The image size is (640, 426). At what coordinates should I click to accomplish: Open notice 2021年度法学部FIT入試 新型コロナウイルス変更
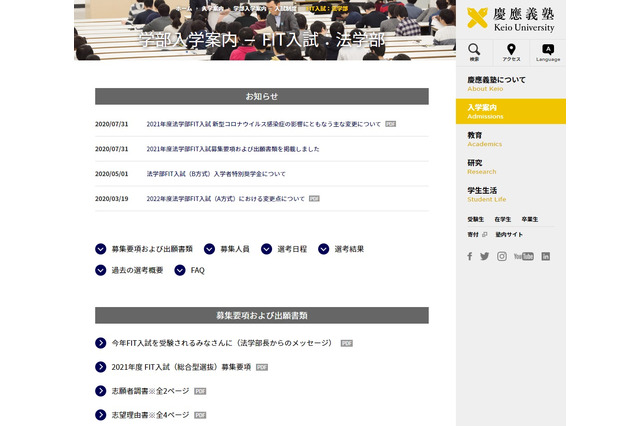point(263,124)
